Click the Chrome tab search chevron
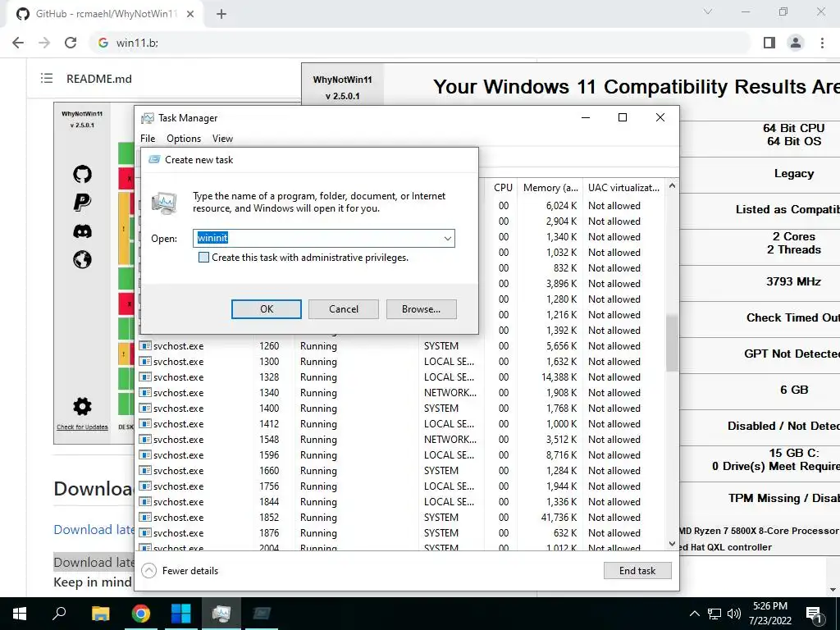The image size is (840, 630). click(x=708, y=11)
